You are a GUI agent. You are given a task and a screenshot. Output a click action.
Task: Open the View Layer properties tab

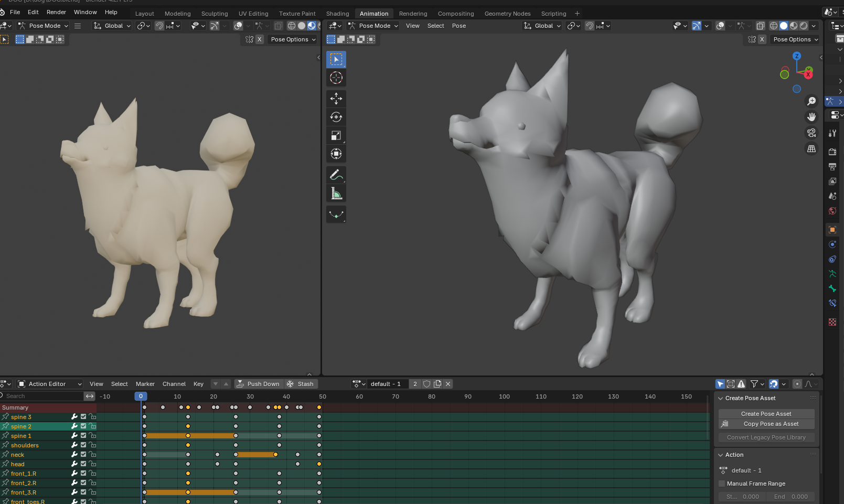pos(832,181)
